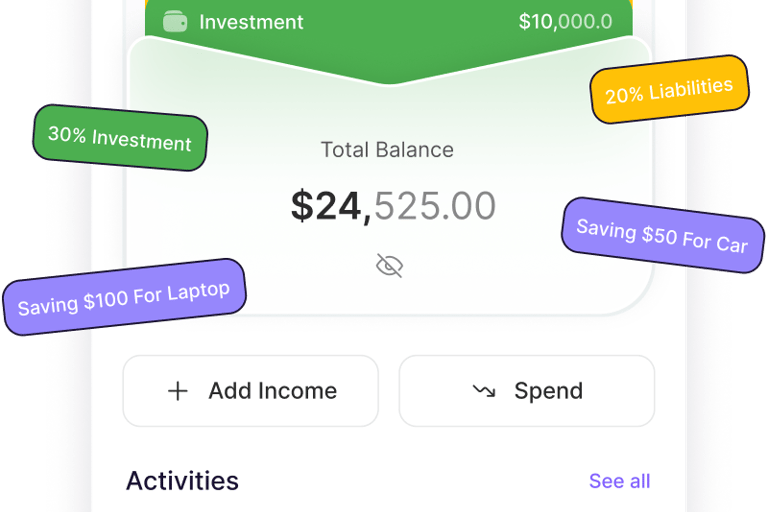
Task: Click the downward trend arrow on Spend
Action: coord(484,391)
